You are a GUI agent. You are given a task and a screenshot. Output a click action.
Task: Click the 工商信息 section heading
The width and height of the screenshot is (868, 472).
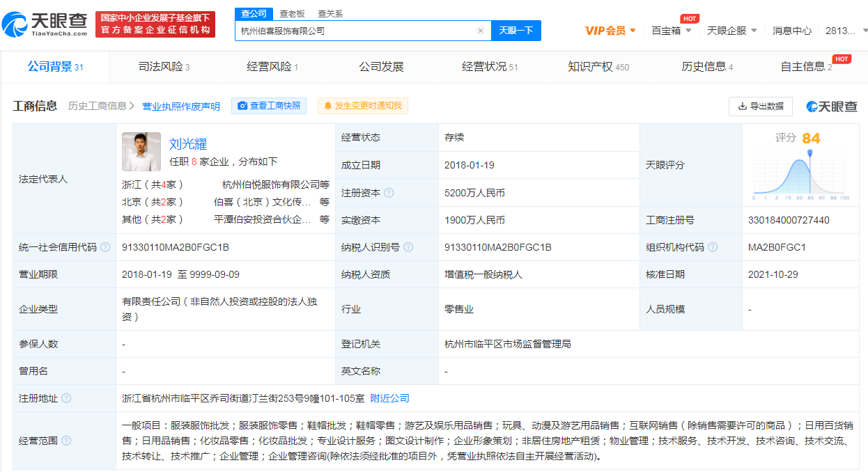pyautogui.click(x=35, y=106)
